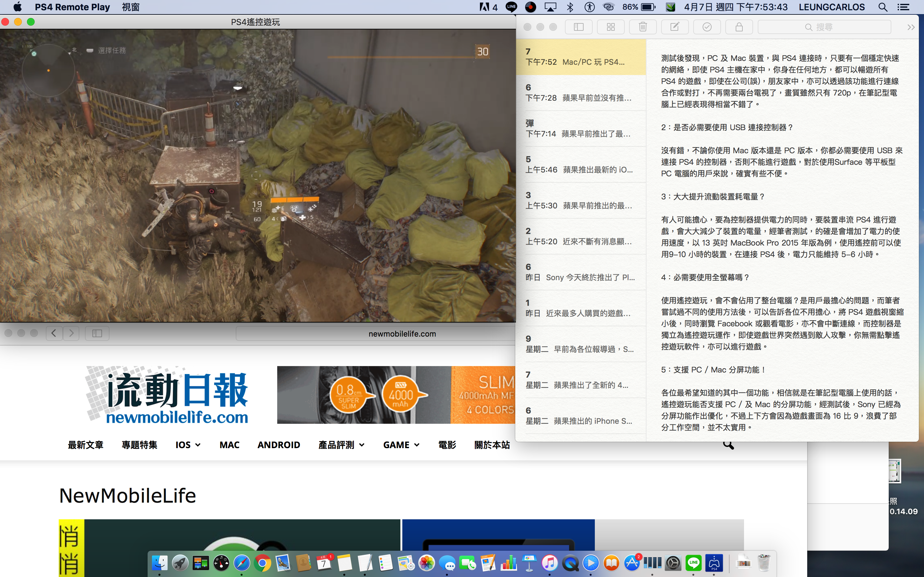
Task: Toggle Bluetooth icon in menu bar
Action: [570, 7]
